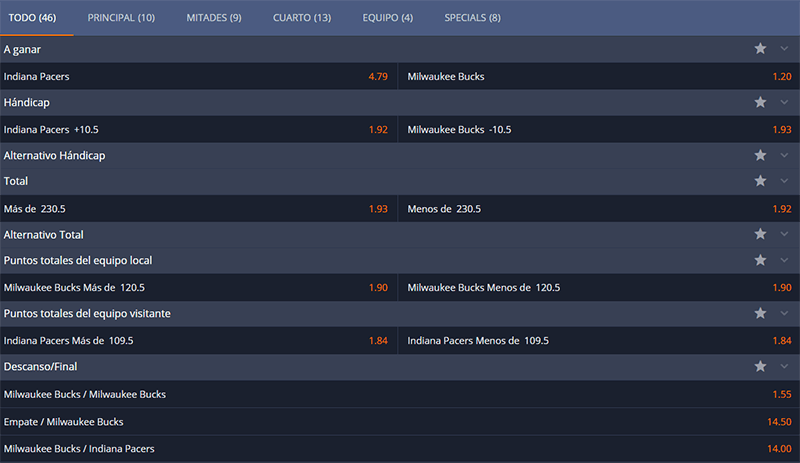The image size is (800, 463).
Task: Collapse 'Puntos totales del equipo visitante' chevron
Action: click(x=784, y=313)
